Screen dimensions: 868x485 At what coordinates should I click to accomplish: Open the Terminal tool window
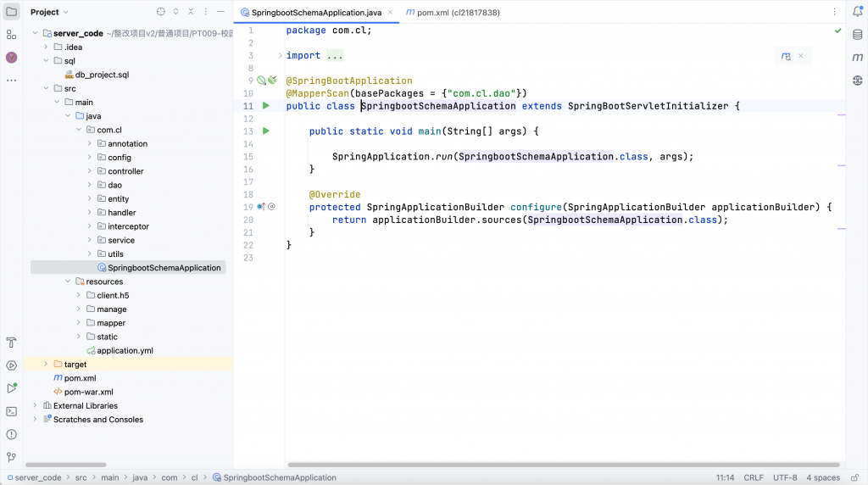click(11, 411)
